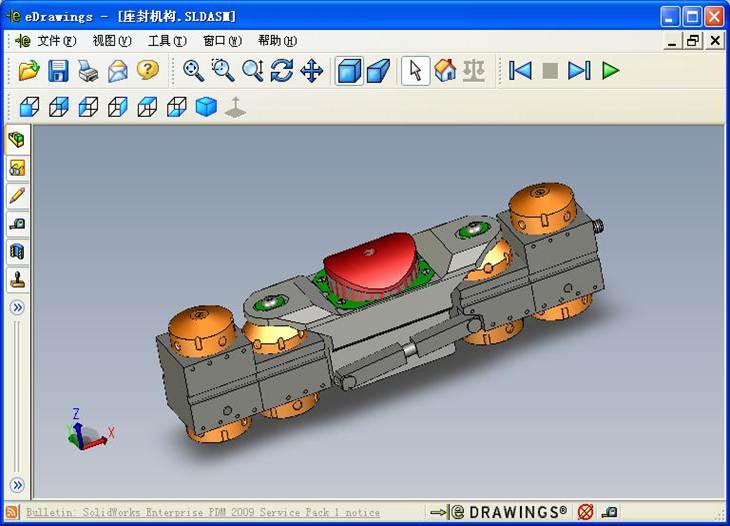The width and height of the screenshot is (730, 526).
Task: Open the Measure tool in the sidebar
Action: (x=17, y=224)
